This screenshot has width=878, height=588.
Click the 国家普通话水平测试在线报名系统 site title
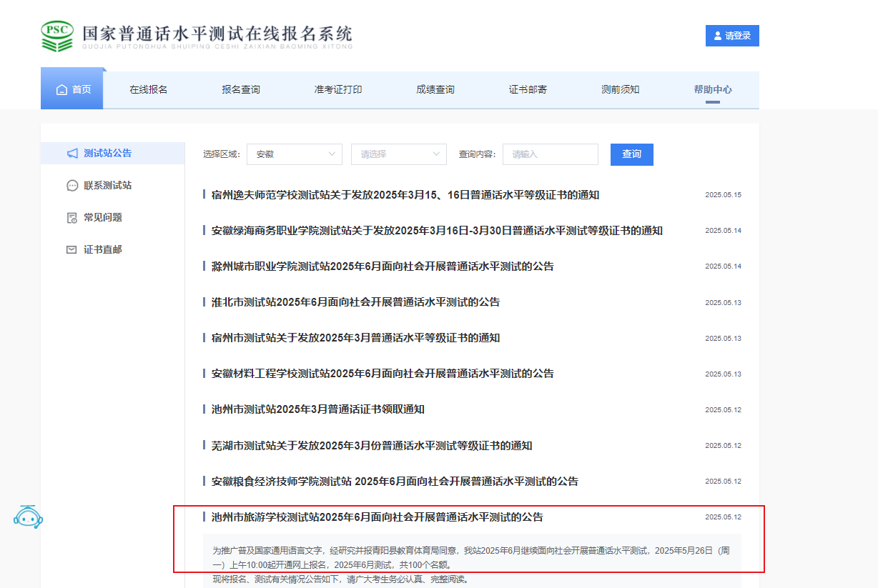tap(217, 34)
